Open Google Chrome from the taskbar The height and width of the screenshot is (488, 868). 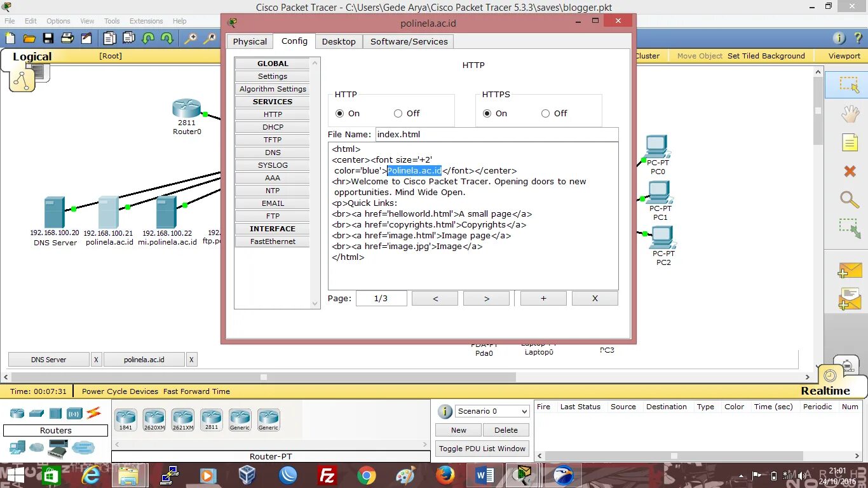point(366,475)
